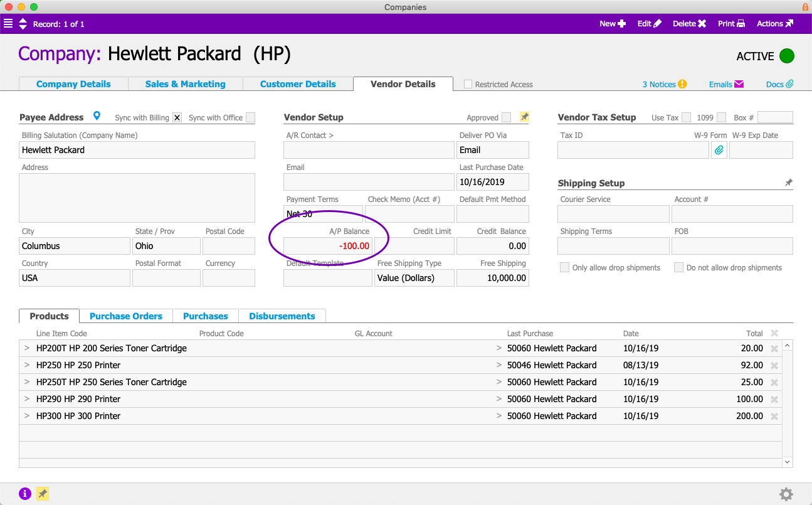Viewport: 812px width, 505px height.
Task: Open the settings gear icon
Action: tap(786, 494)
